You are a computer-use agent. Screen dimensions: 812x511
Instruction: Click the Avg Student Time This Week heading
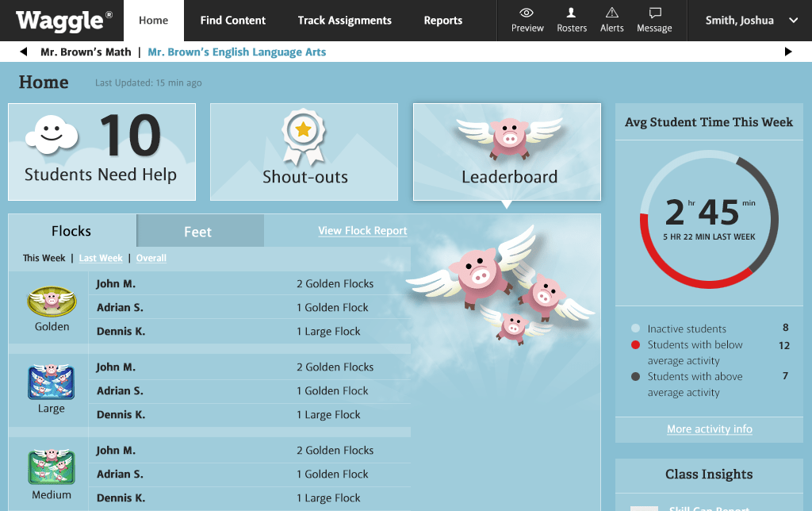click(709, 122)
